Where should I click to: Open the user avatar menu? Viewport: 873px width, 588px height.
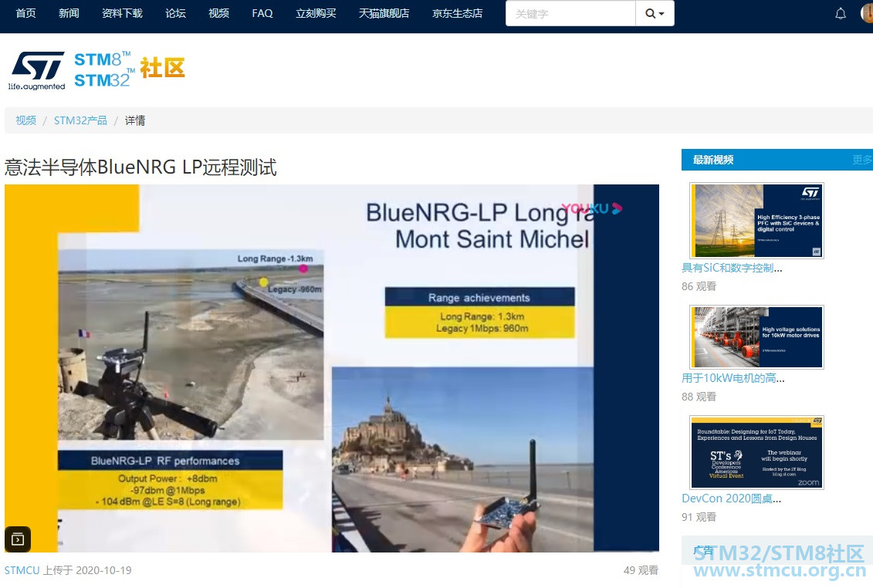pos(867,13)
